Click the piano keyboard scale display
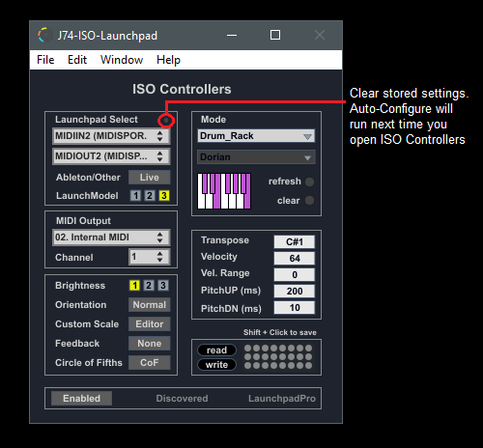The image size is (483, 448). 224,191
